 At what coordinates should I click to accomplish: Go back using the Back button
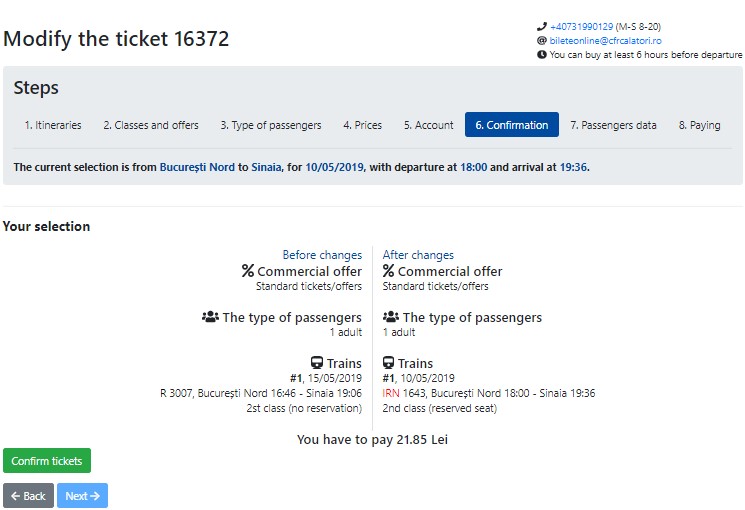pos(28,496)
